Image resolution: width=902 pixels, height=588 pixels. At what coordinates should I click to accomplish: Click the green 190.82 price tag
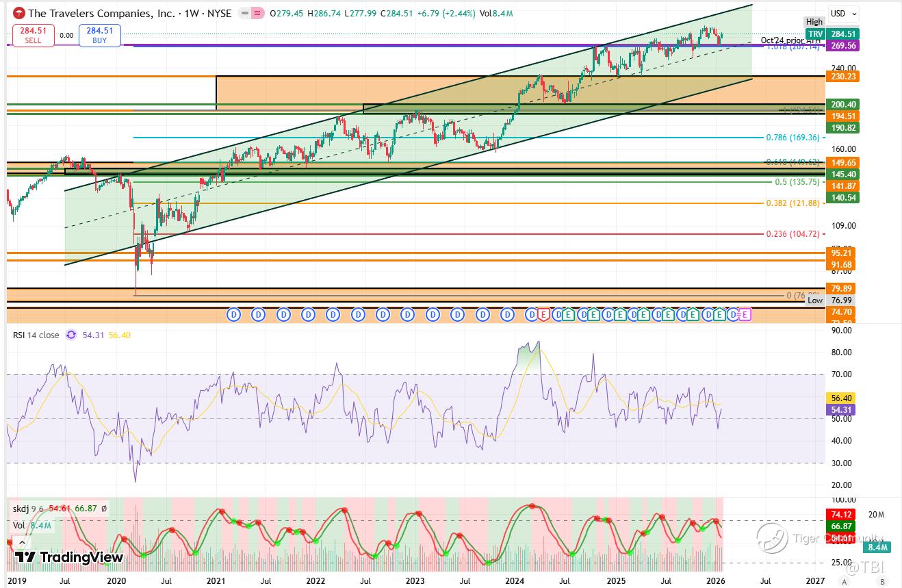point(842,128)
